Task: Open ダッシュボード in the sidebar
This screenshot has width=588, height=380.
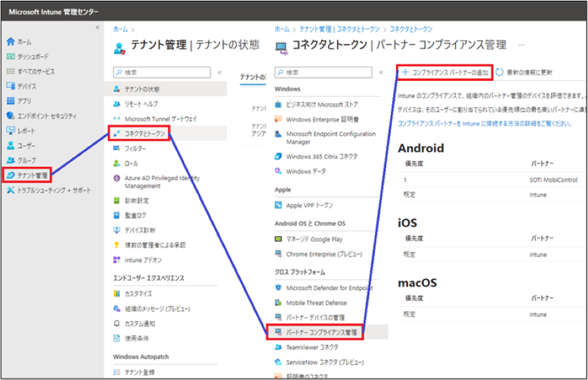Action: click(x=28, y=57)
